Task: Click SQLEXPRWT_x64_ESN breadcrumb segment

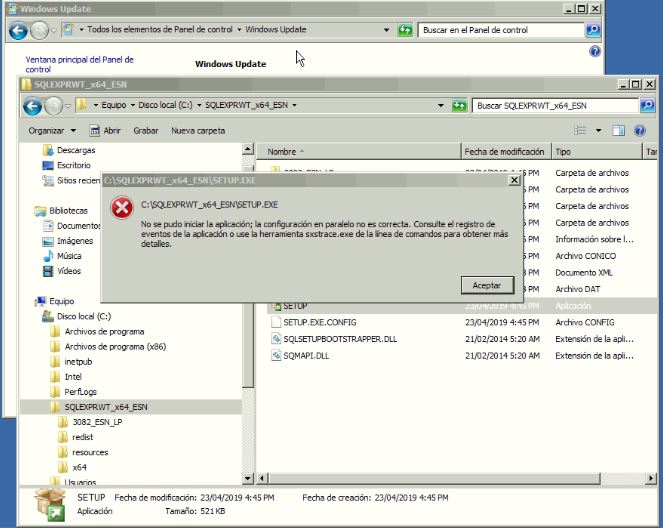Action: click(247, 105)
